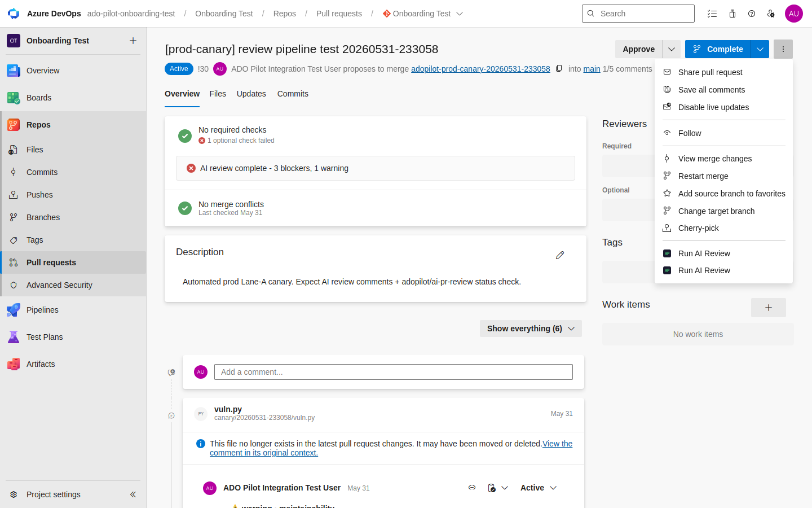Choose Save all comments from menu
The image size is (812, 508).
pyautogui.click(x=723, y=90)
